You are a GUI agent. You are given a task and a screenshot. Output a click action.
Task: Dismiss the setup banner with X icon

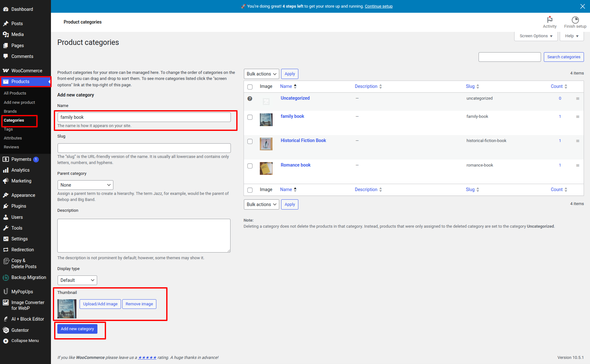click(583, 6)
